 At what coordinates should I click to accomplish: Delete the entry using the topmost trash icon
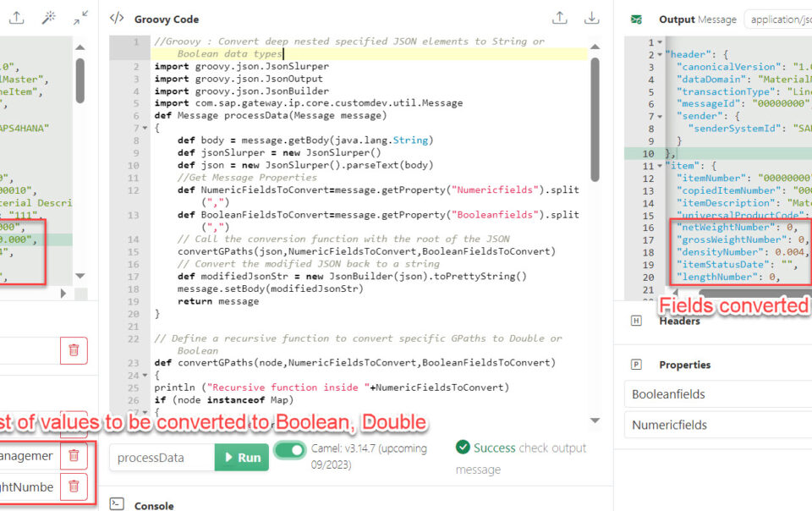(74, 350)
